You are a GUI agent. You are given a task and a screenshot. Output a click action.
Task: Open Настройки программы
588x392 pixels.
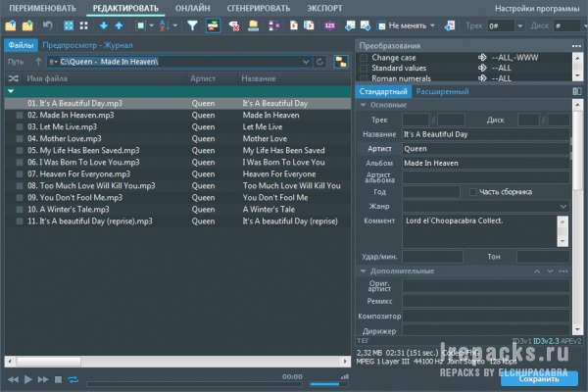click(x=537, y=8)
